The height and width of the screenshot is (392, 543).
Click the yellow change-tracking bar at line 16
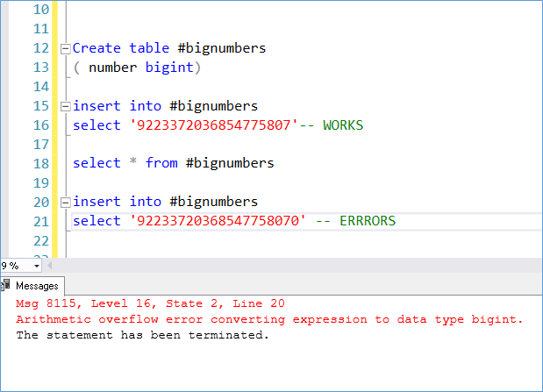(54, 125)
